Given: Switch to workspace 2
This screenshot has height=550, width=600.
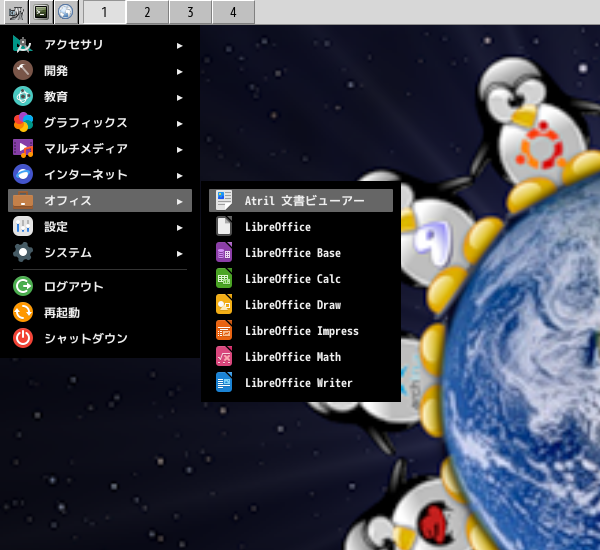Looking at the screenshot, I should click(x=147, y=12).
